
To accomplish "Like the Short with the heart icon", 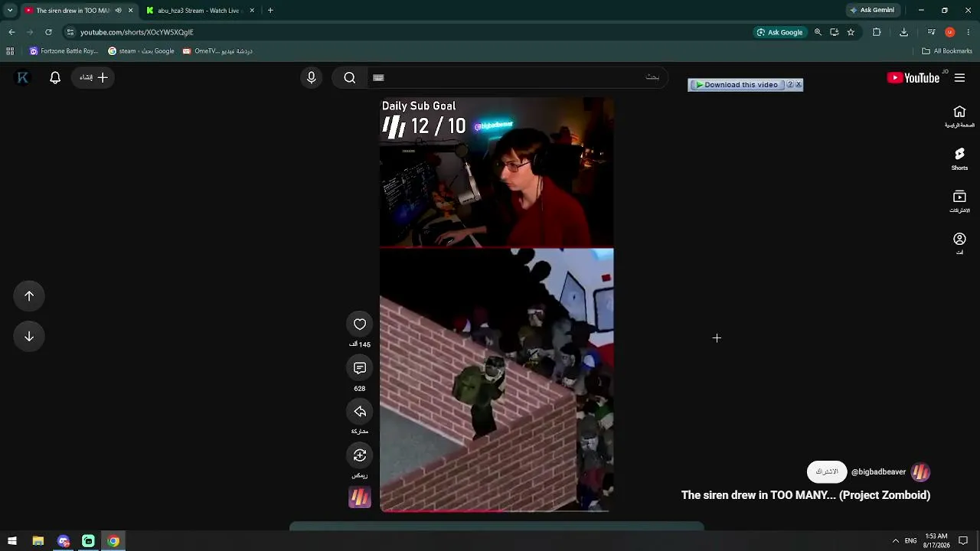I will pyautogui.click(x=360, y=324).
